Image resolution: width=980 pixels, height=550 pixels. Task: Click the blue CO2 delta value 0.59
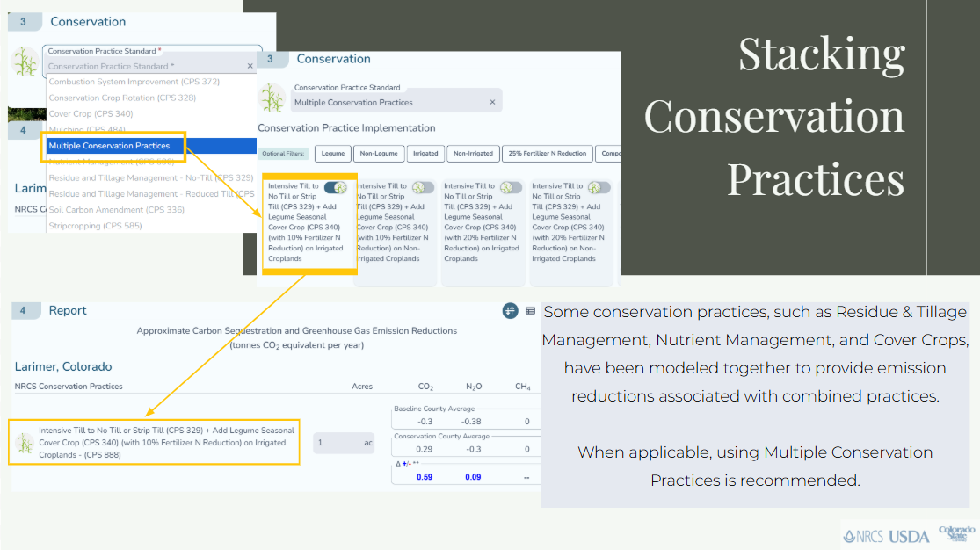point(425,477)
